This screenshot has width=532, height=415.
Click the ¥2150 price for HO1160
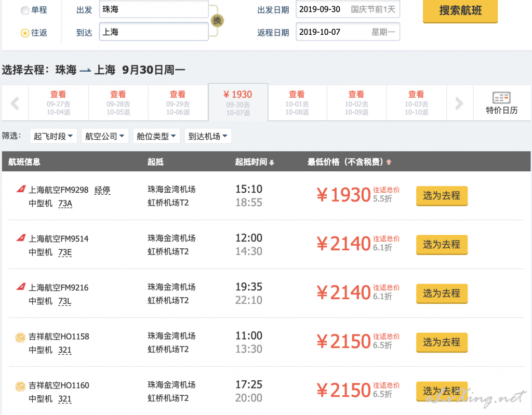pos(344,391)
